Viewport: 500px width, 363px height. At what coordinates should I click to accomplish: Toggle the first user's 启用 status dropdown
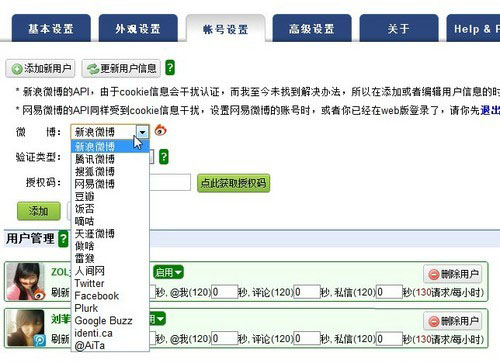(168, 272)
